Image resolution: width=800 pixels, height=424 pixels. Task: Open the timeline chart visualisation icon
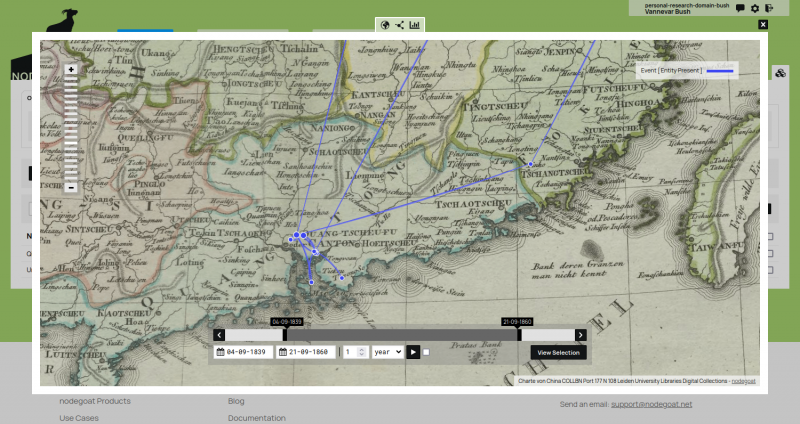(x=414, y=25)
